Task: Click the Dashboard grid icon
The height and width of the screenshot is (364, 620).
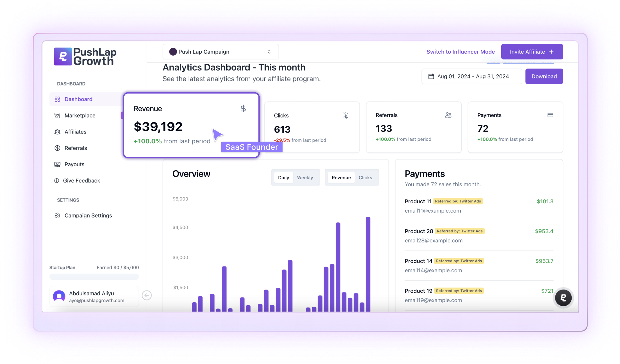Action: pos(57,99)
